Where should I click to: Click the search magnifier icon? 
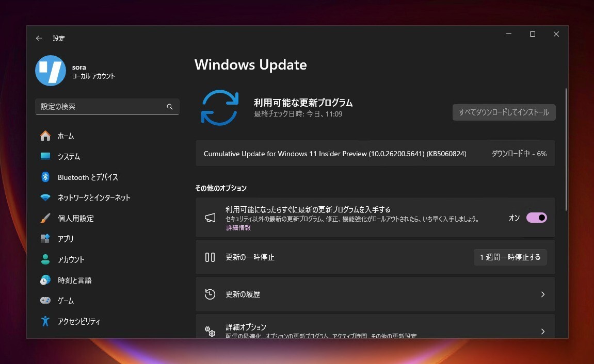point(170,107)
